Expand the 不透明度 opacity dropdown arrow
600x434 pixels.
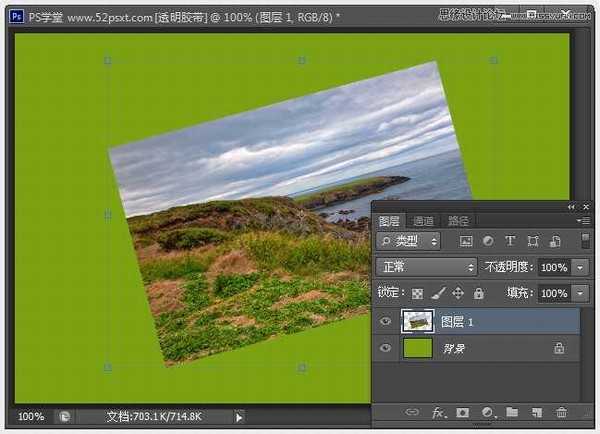[581, 268]
